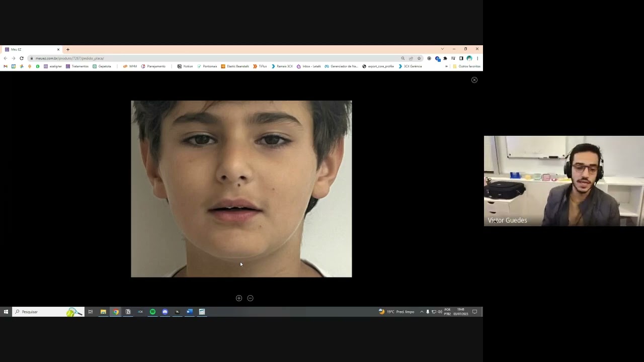Switch to Chrome in the taskbar
Image resolution: width=644 pixels, height=362 pixels.
[116, 312]
